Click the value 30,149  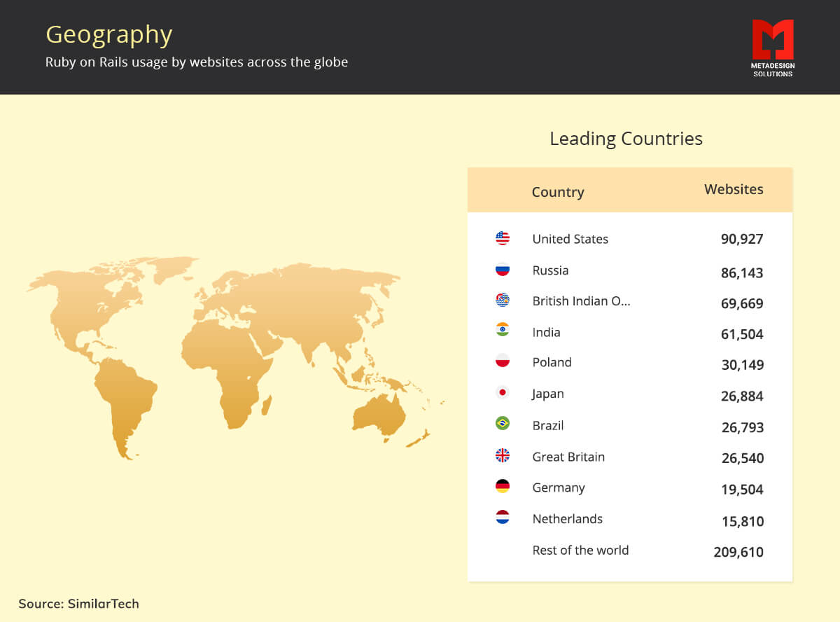pos(742,365)
